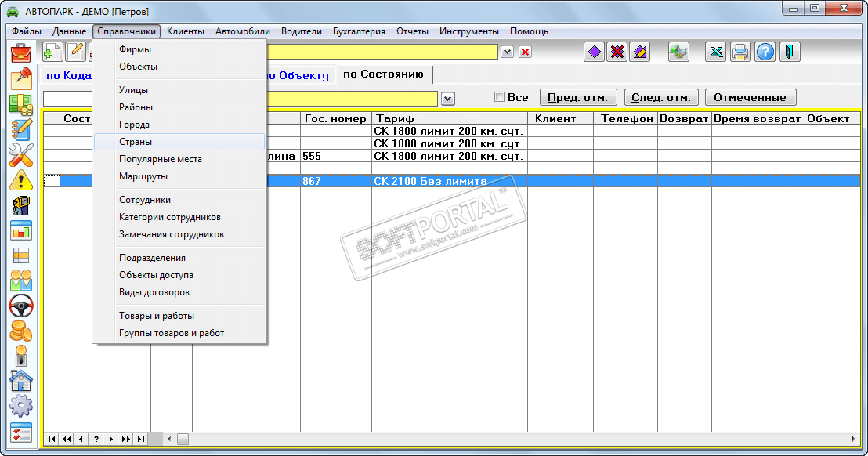Open the fuel pump sidebar icon

pos(21,205)
